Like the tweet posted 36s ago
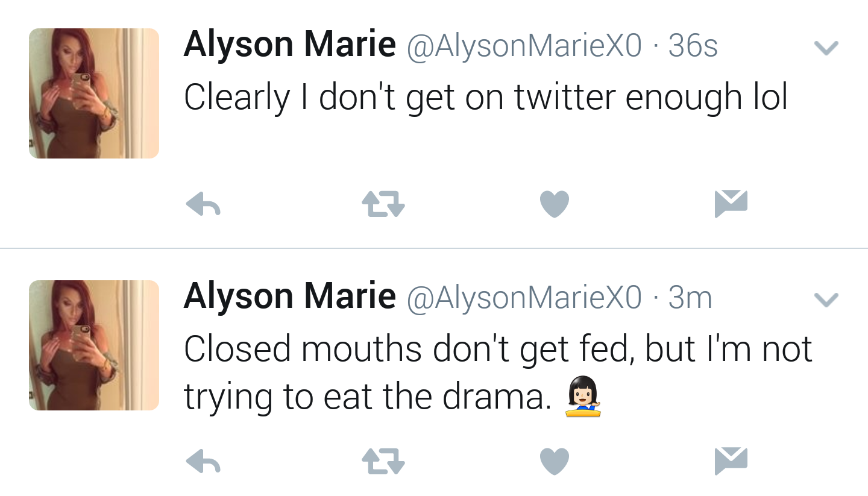868x496 pixels. tap(555, 204)
